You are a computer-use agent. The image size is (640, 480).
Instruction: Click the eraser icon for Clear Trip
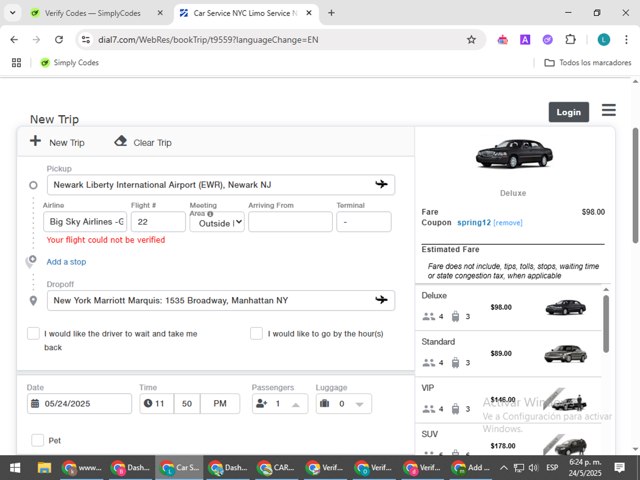(120, 141)
